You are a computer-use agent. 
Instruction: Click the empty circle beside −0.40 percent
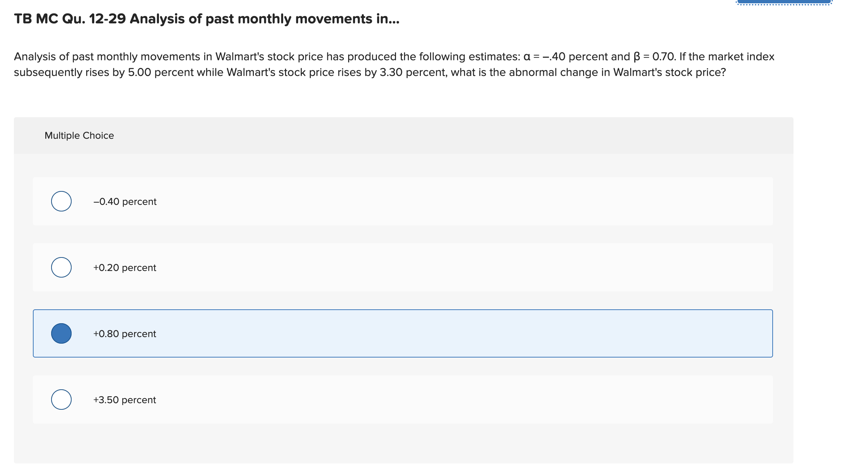pos(61,201)
